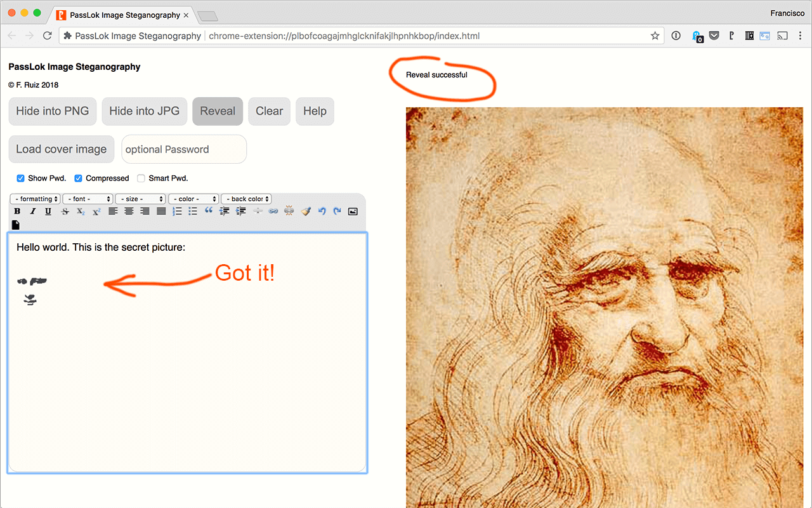
Task: Focus the optional Password field
Action: [x=184, y=149]
